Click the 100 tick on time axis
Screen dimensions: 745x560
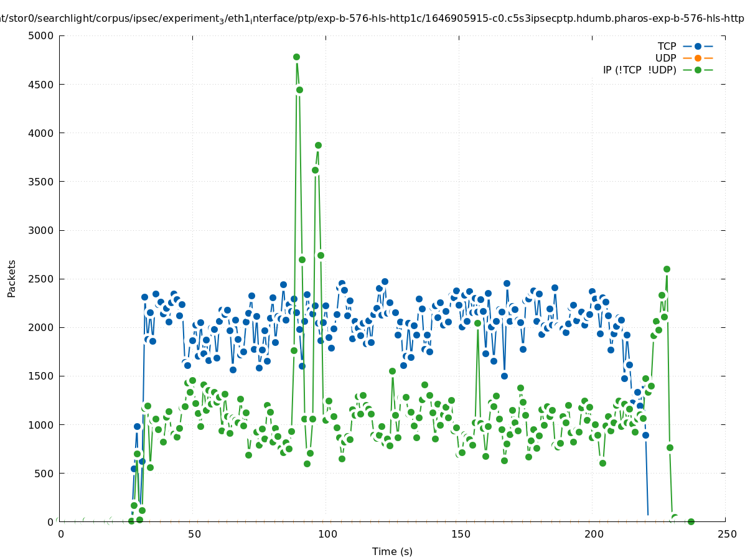[x=327, y=534]
